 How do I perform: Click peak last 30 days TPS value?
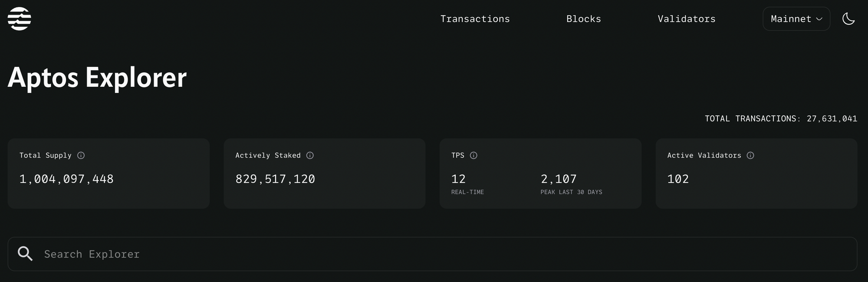point(559,179)
